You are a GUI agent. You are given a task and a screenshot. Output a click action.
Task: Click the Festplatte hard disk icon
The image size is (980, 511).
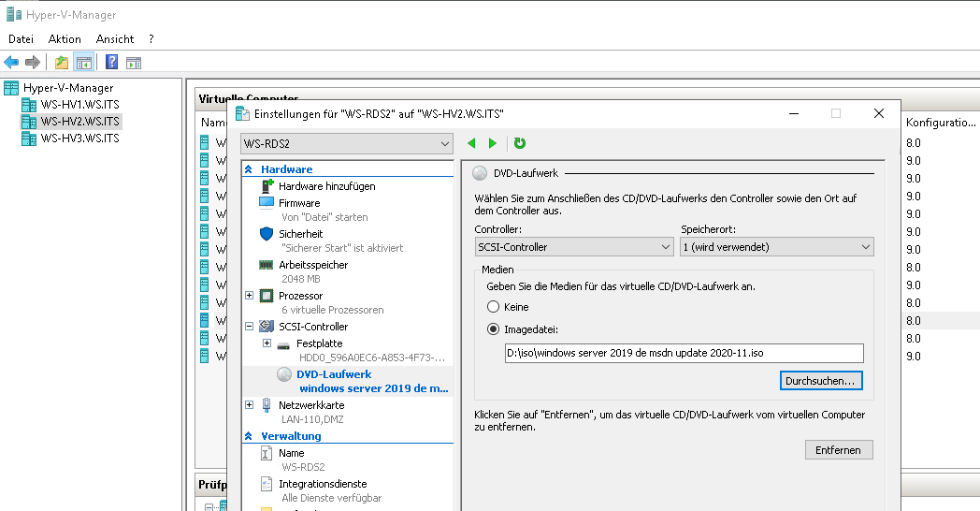283,344
